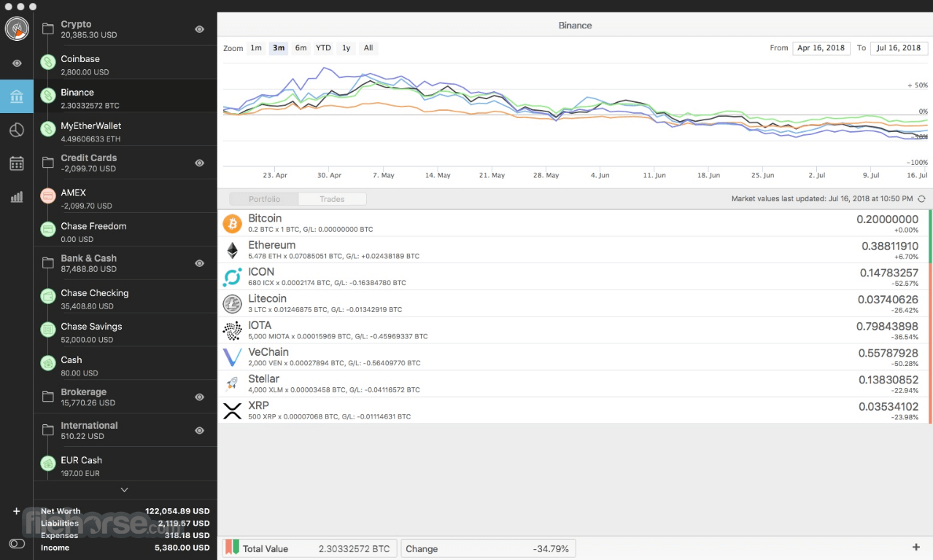This screenshot has height=560, width=933.
Task: Select the Coinbase account icon
Action: [48, 62]
